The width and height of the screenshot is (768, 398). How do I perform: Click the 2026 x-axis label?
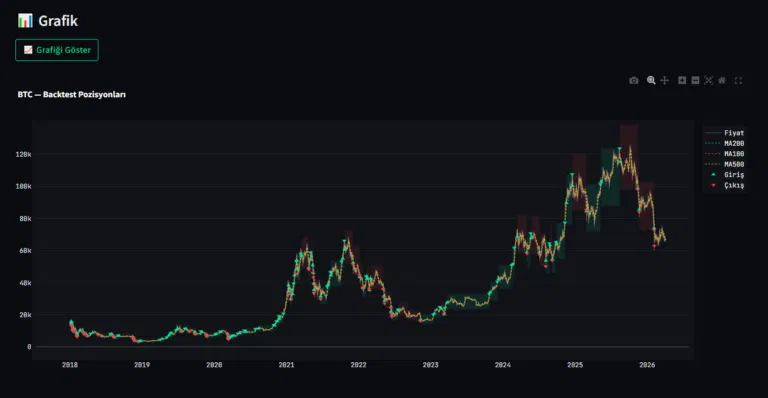[x=647, y=365]
